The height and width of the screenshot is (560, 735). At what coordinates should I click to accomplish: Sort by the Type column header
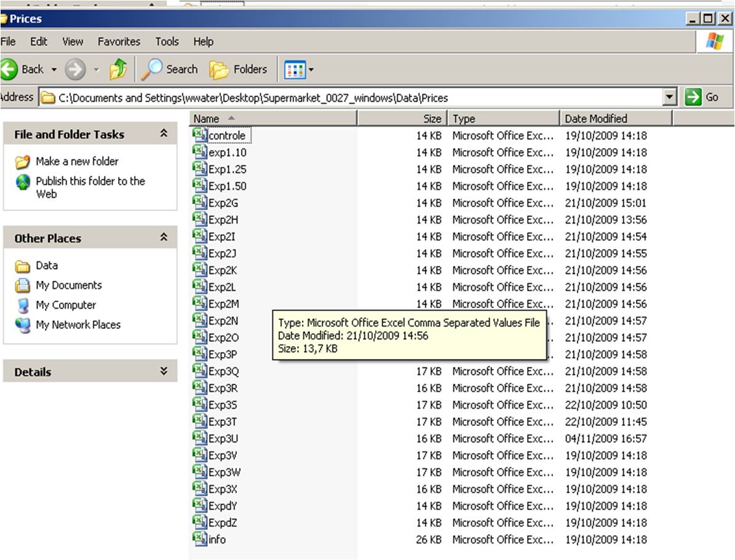504,119
